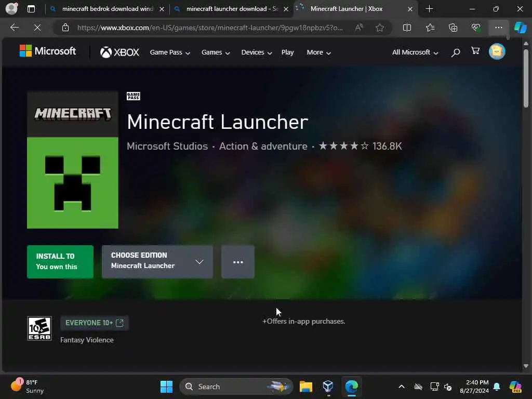Open the Edge profile avatar icon
Image resolution: width=532 pixels, height=399 pixels.
[11, 8]
